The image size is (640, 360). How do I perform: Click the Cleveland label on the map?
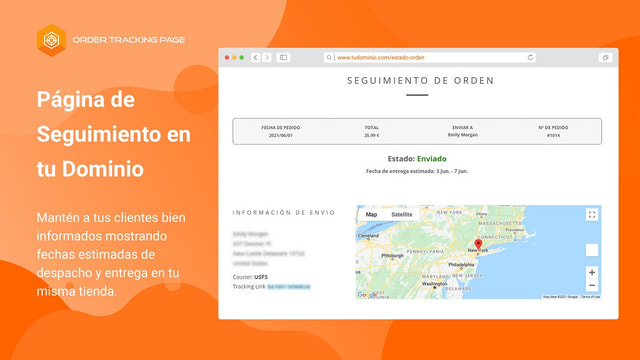click(x=368, y=236)
